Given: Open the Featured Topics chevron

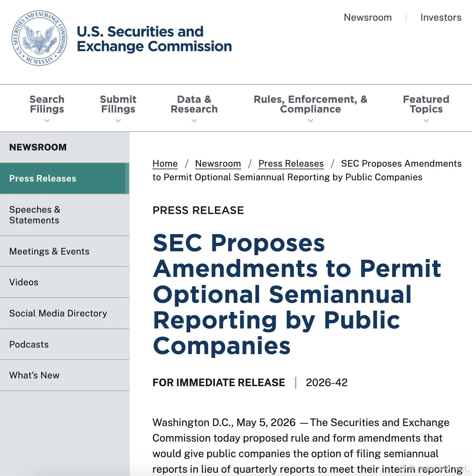Looking at the screenshot, I should point(426,121).
